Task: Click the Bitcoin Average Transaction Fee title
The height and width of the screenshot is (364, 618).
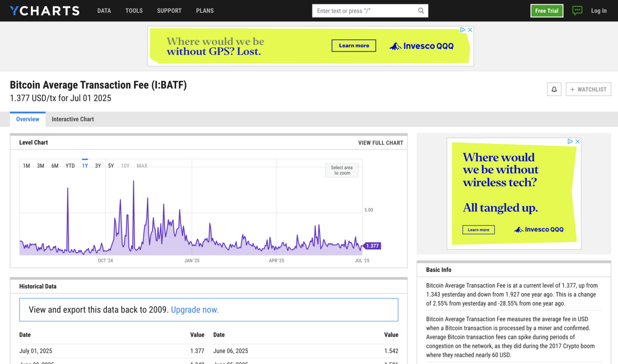Action: 98,85
